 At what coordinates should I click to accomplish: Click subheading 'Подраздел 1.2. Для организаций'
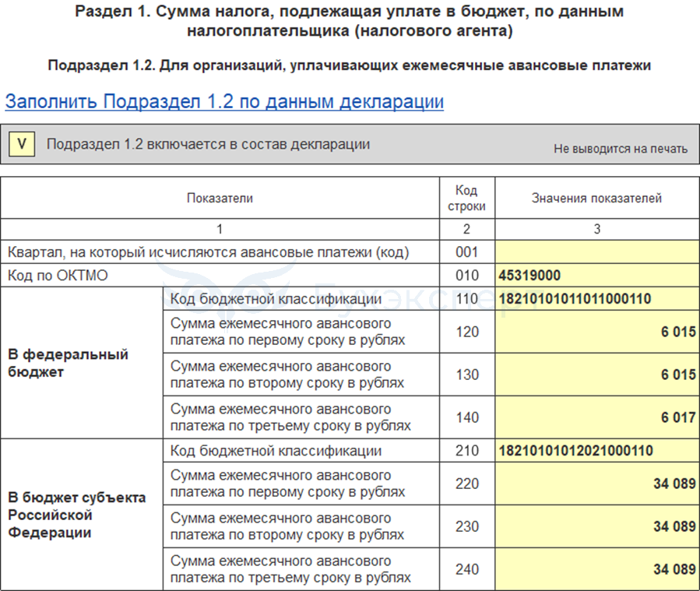[350, 65]
